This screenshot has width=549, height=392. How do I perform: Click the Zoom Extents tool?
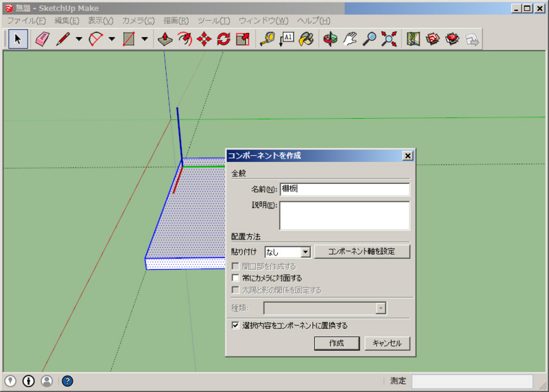(389, 39)
